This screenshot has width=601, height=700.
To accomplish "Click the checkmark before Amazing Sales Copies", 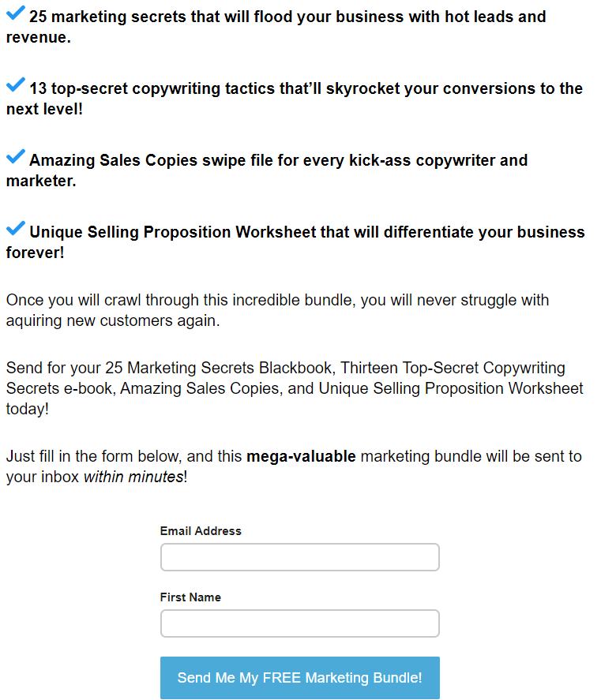I will [15, 157].
